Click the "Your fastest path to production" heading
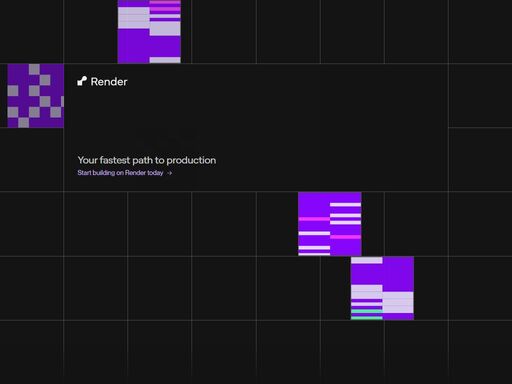The image size is (512, 384). point(147,160)
